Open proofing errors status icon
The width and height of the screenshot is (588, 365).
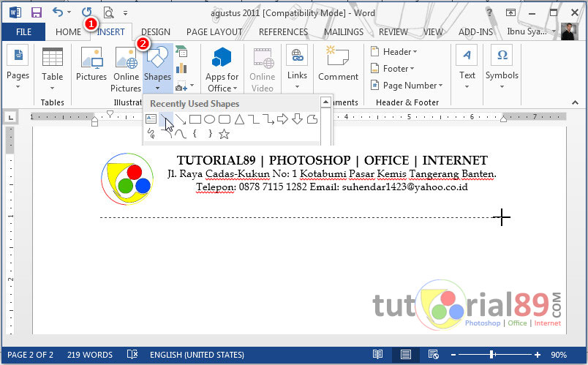pos(132,354)
